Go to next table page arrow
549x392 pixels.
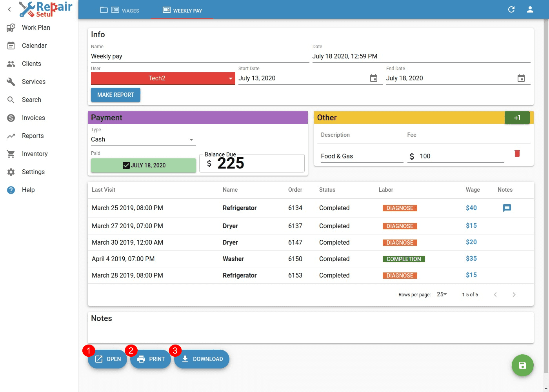514,294
